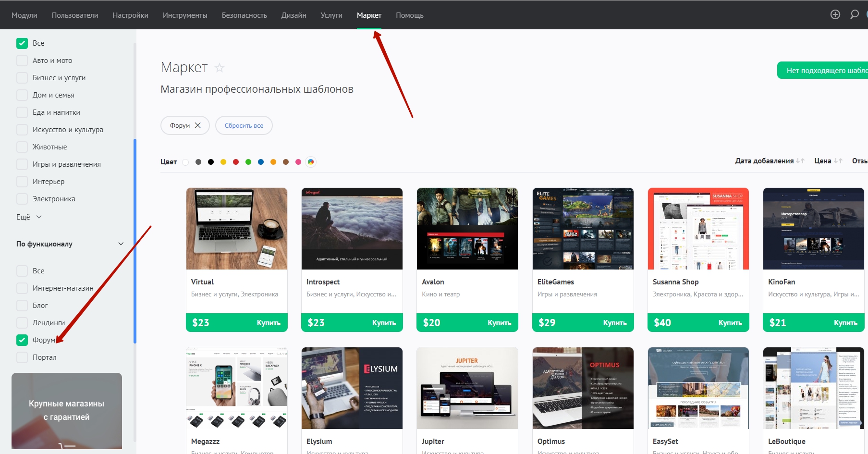Uncheck the Форум functionality checkbox
The height and width of the screenshot is (454, 868).
coord(22,340)
